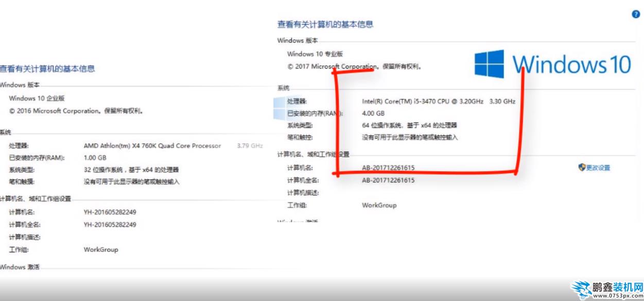Click the '1.00 GB' installed memory value
Image resolution: width=644 pixels, height=301 pixels.
[x=95, y=158]
